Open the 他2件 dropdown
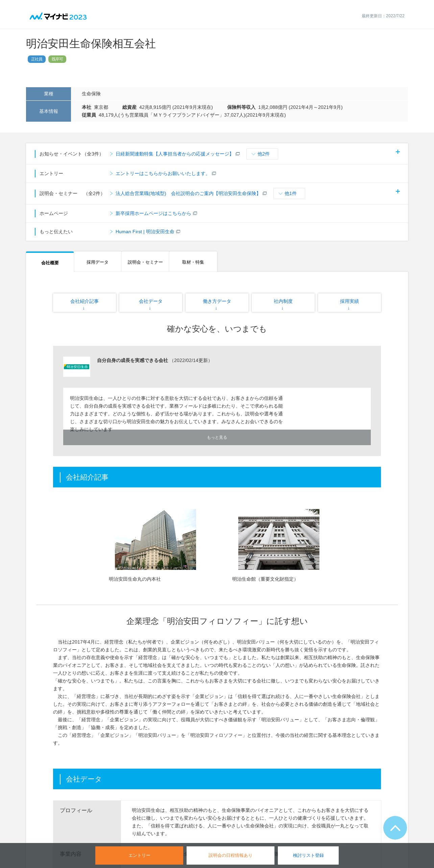Image resolution: width=434 pixels, height=868 pixels. 262,154
